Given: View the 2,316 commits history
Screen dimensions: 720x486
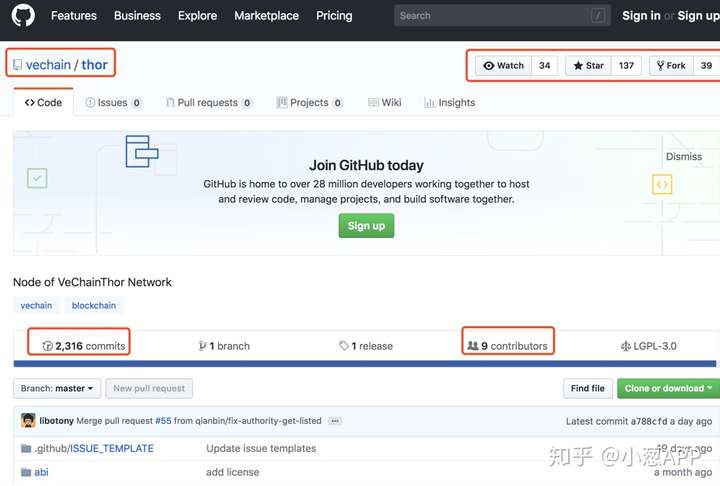Looking at the screenshot, I should tap(84, 346).
